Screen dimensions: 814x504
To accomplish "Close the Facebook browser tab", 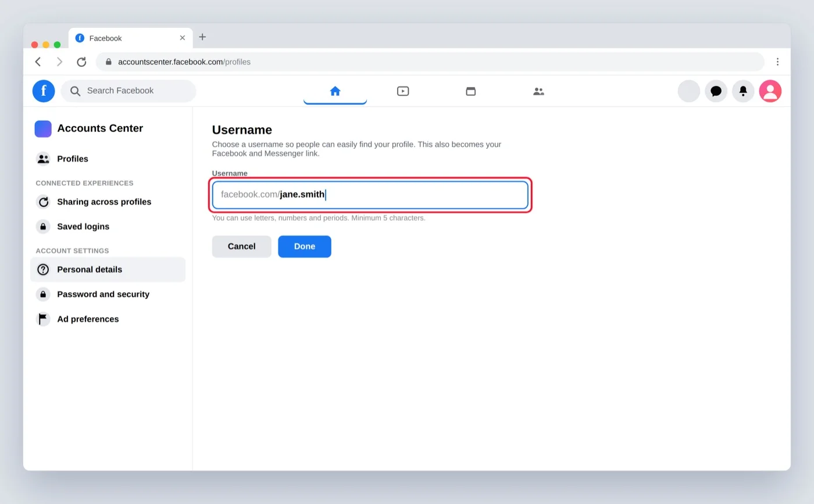I will (182, 38).
